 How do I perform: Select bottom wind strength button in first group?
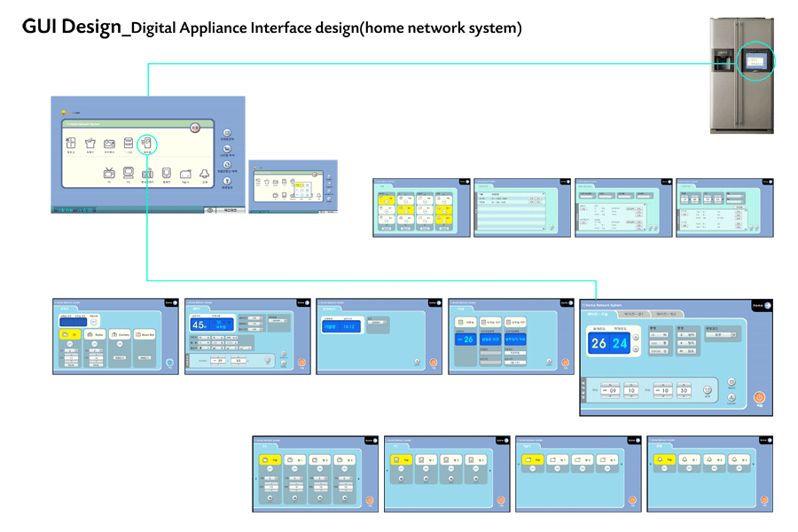tap(659, 351)
